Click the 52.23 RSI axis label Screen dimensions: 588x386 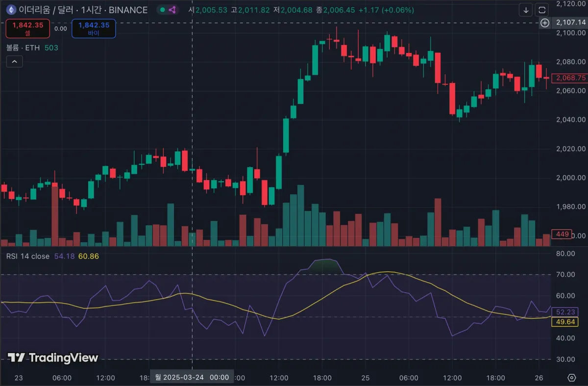pos(565,312)
